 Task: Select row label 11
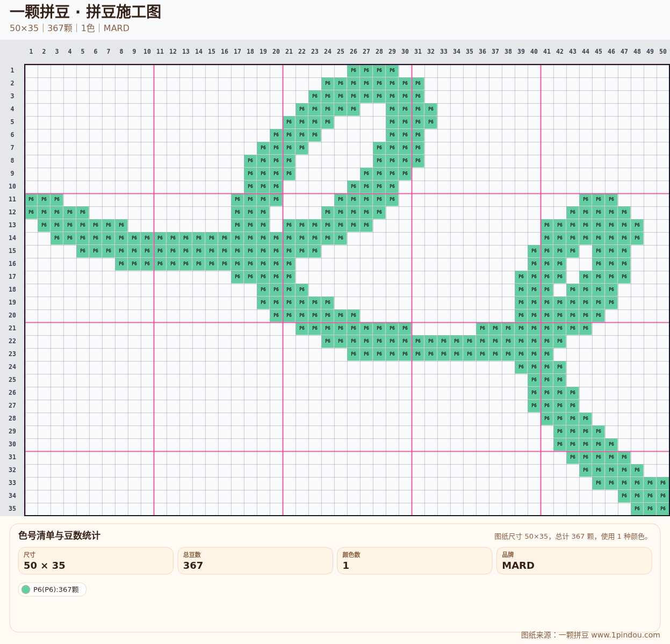click(x=12, y=199)
